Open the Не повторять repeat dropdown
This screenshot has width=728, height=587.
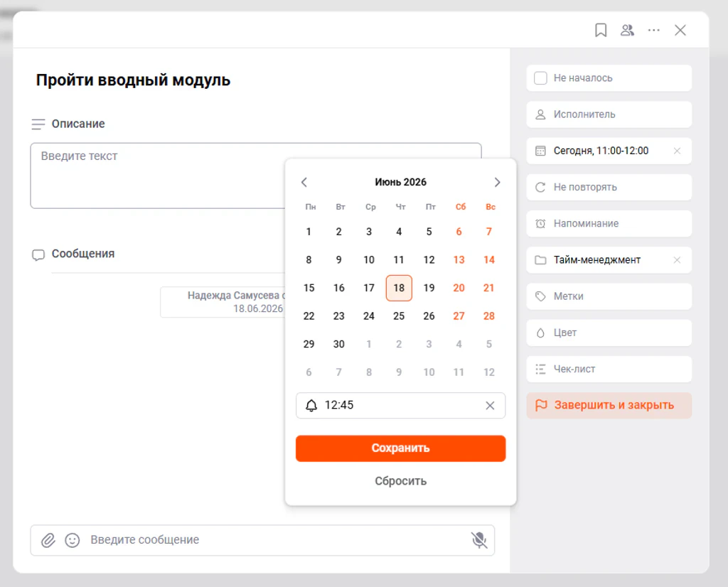(609, 188)
